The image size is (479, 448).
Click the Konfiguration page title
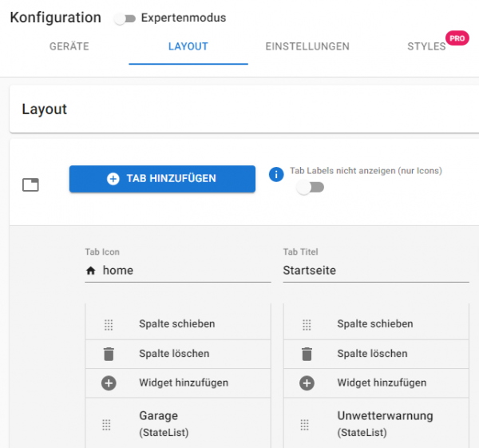click(x=56, y=18)
